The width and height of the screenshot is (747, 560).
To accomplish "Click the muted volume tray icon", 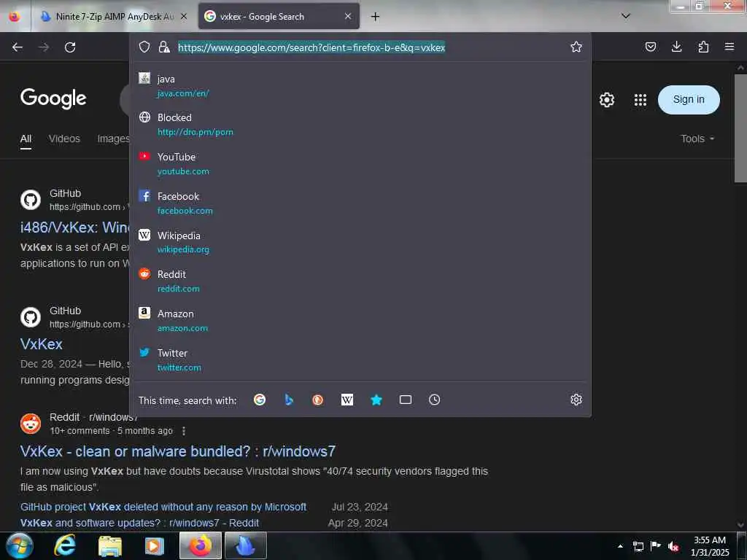I will 673,546.
